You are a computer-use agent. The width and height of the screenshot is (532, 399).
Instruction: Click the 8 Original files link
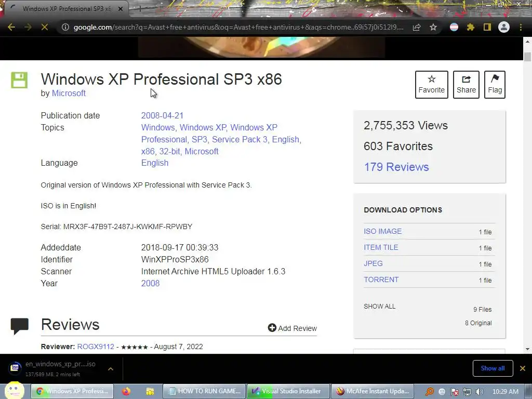point(478,323)
